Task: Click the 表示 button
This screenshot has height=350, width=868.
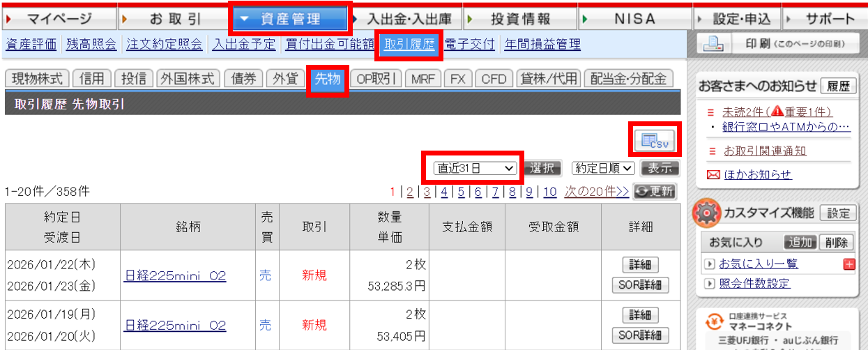Action: [660, 168]
